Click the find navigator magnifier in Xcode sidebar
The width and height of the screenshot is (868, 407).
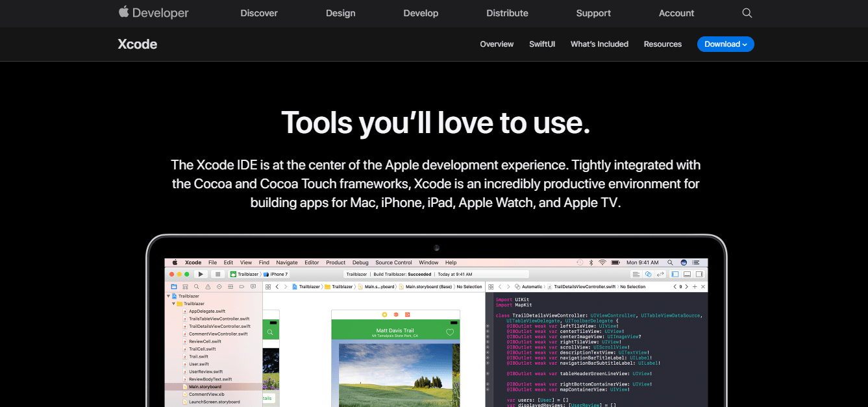click(x=197, y=286)
